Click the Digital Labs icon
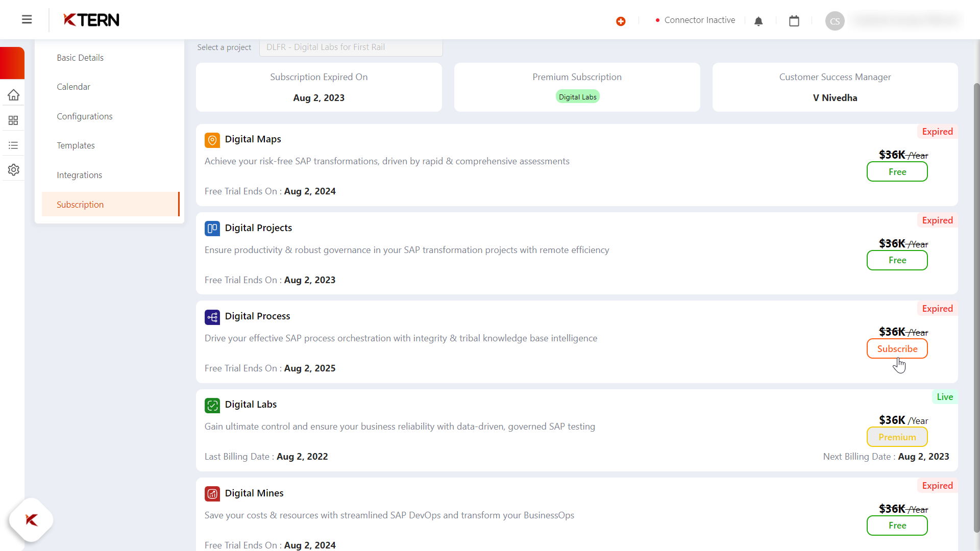Screen dimensions: 980x551 point(212,405)
